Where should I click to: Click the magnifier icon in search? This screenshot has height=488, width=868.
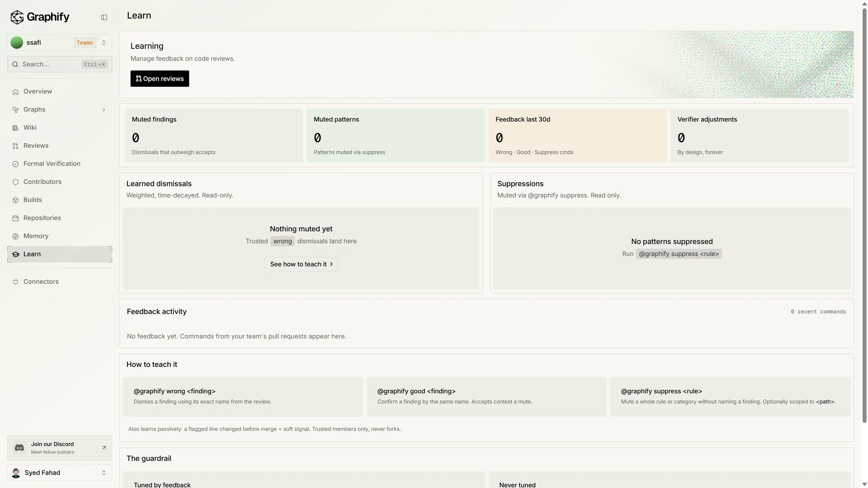[15, 64]
